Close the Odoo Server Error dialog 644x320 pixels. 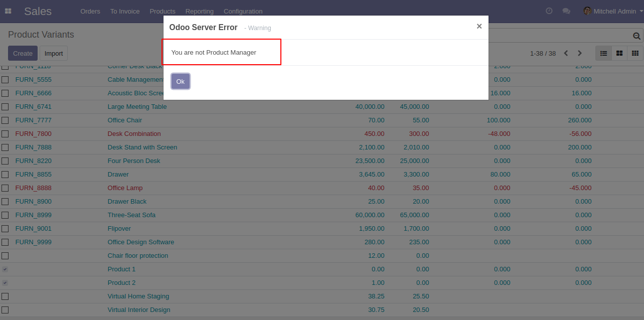pos(479,27)
